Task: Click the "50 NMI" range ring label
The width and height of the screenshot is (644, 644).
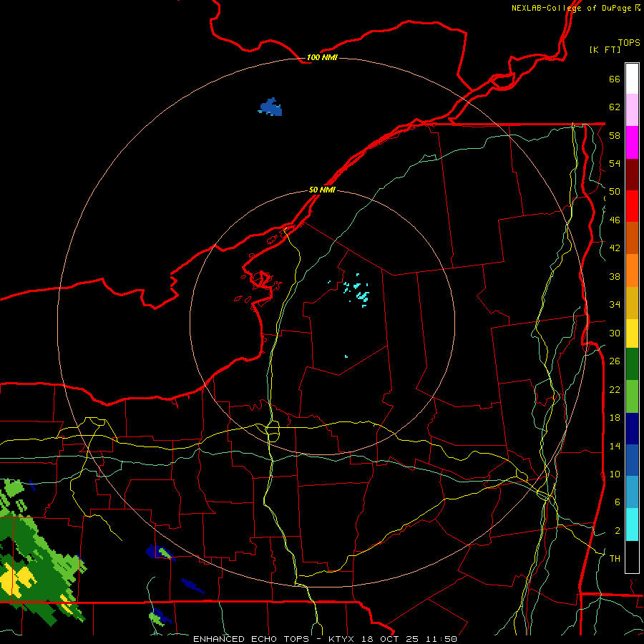Action: [x=322, y=190]
